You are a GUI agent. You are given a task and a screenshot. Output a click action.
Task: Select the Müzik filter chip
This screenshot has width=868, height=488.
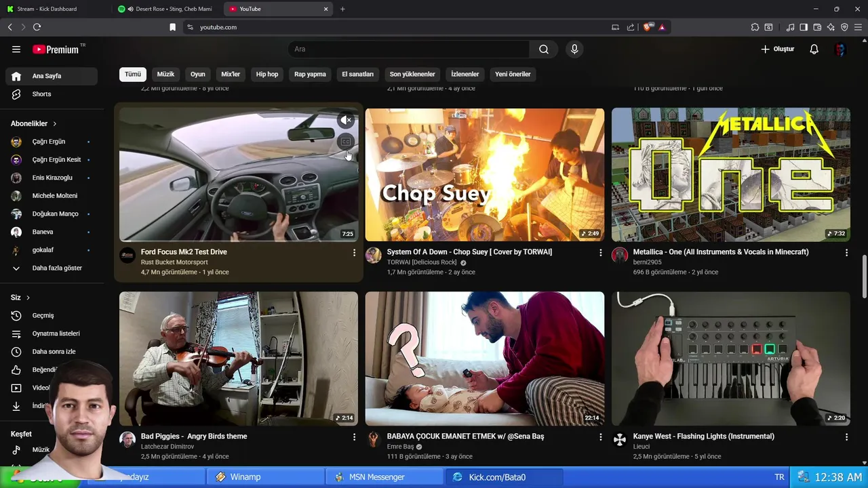coord(166,75)
